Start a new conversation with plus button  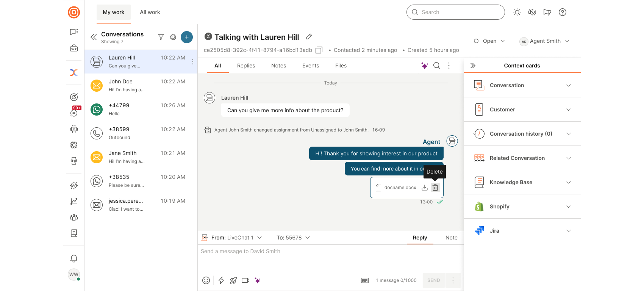187,37
